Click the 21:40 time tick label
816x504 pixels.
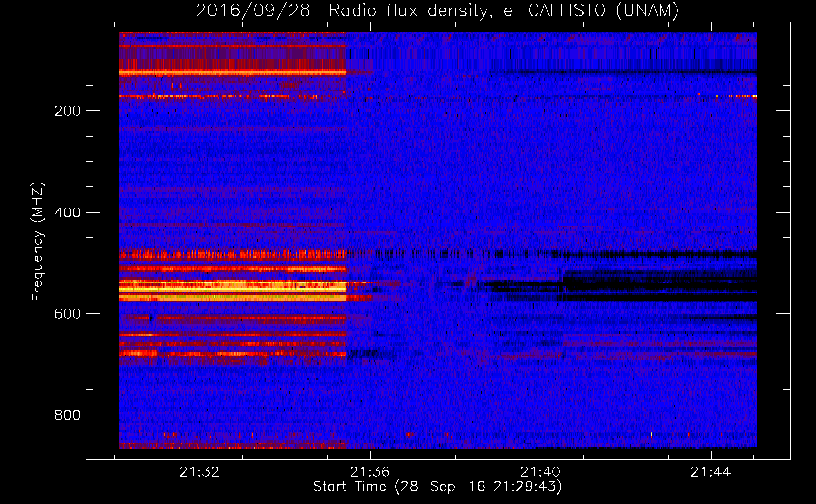tap(541, 472)
